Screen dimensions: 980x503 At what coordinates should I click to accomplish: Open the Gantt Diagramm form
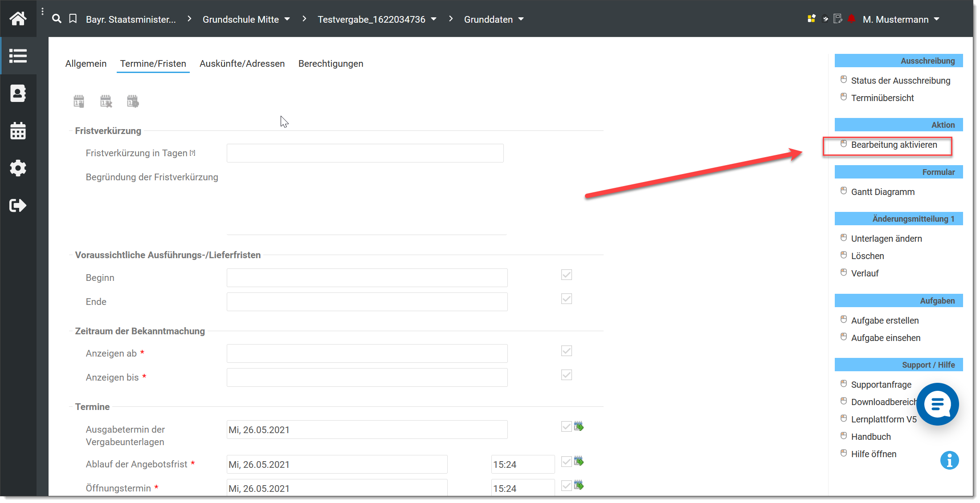883,192
